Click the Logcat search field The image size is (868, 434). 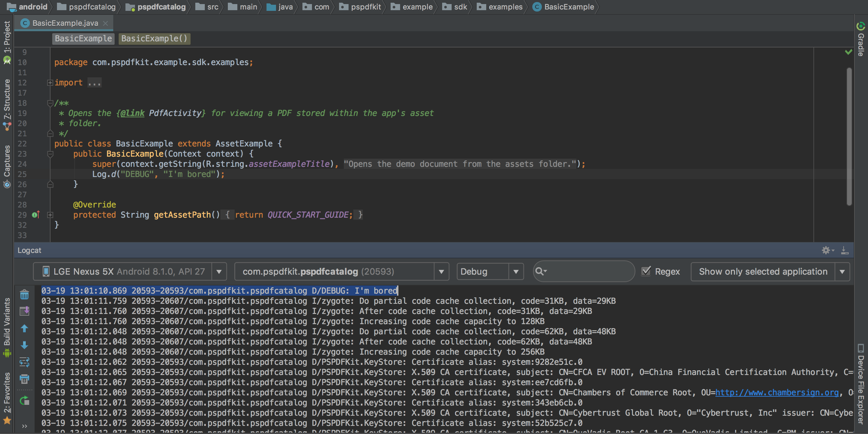pyautogui.click(x=583, y=271)
